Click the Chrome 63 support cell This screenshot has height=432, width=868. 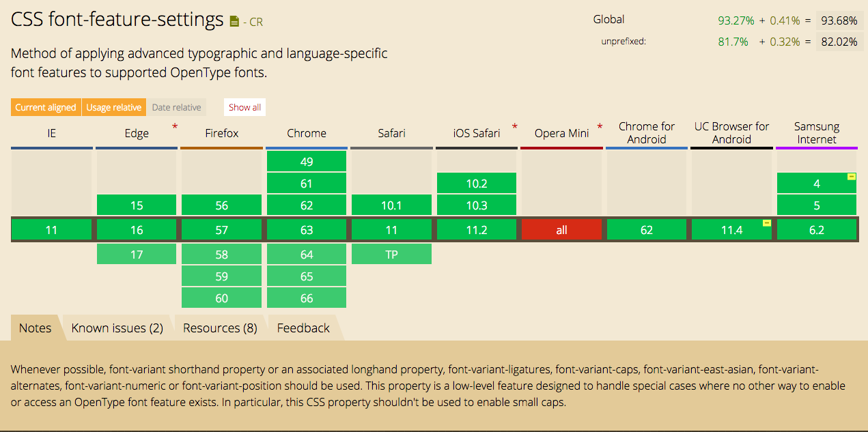click(x=306, y=230)
